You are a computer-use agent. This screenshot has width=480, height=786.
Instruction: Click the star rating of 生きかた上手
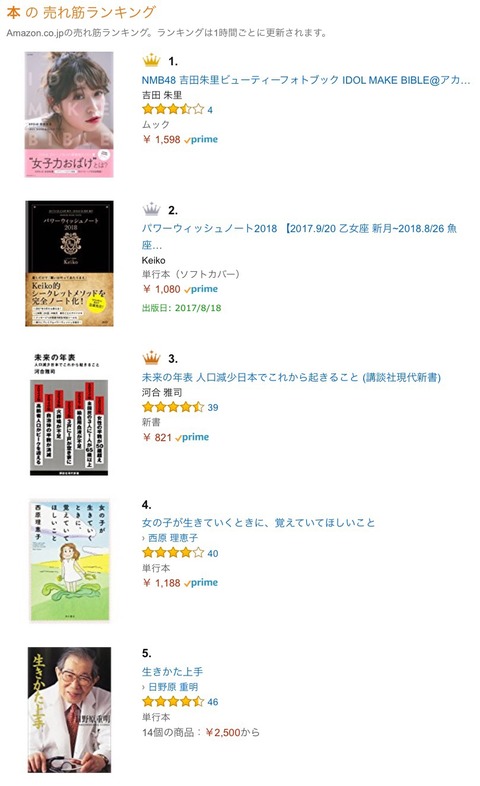(173, 701)
